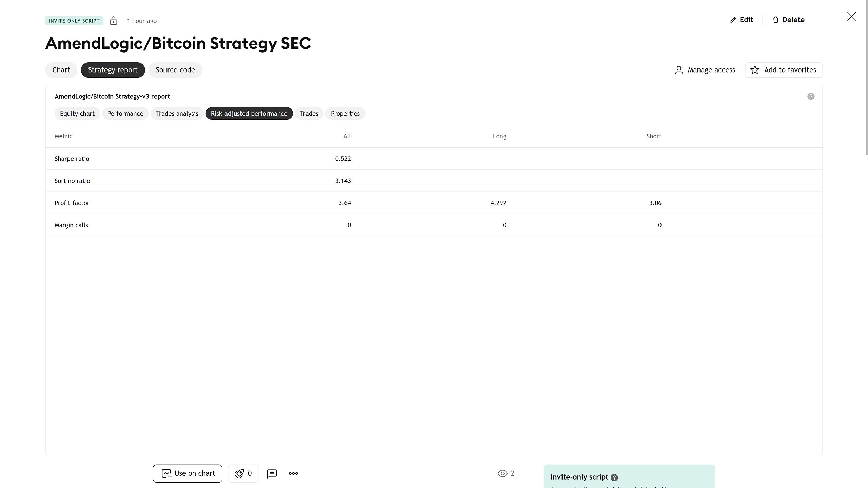Click Manage access
Viewport: 868px width, 488px height.
coord(705,70)
